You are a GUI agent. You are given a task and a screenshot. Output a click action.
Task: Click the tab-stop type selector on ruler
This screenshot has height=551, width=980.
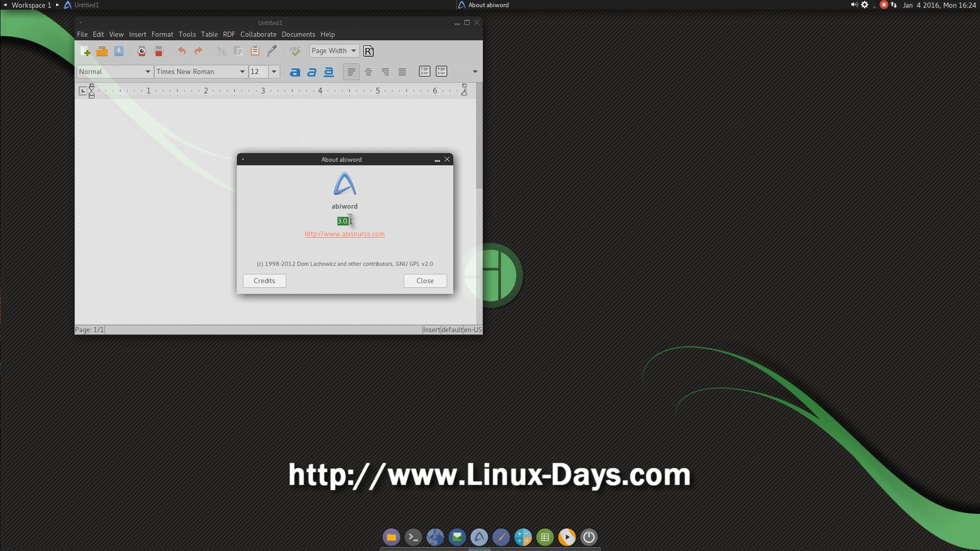[83, 91]
